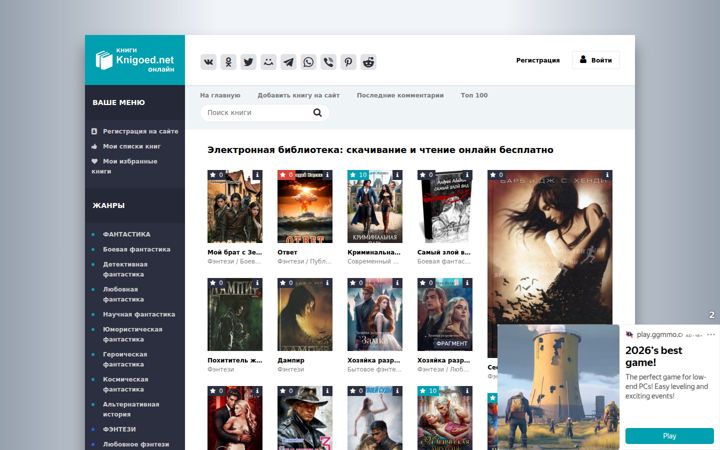The height and width of the screenshot is (450, 720).
Task: Click star rating 10 on "Криминальна..." cover
Action: tap(359, 175)
